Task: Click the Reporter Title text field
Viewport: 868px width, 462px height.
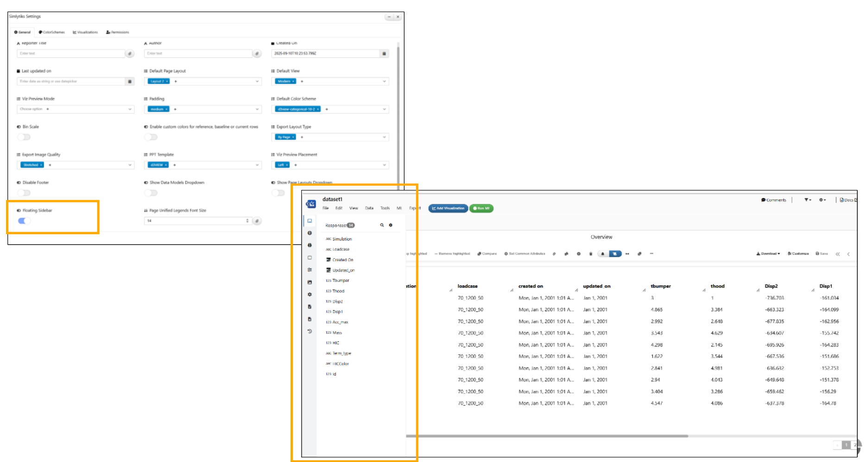Action: pos(70,54)
